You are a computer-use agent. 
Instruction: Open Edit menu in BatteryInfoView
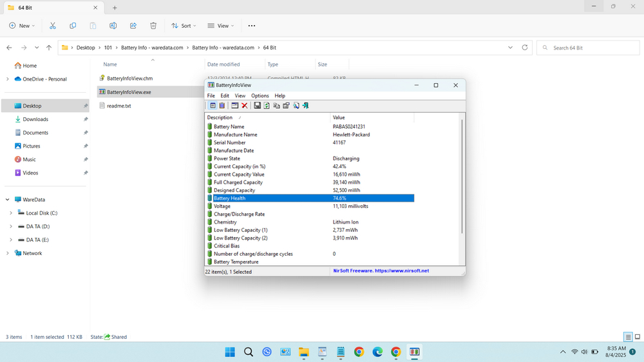pyautogui.click(x=225, y=95)
